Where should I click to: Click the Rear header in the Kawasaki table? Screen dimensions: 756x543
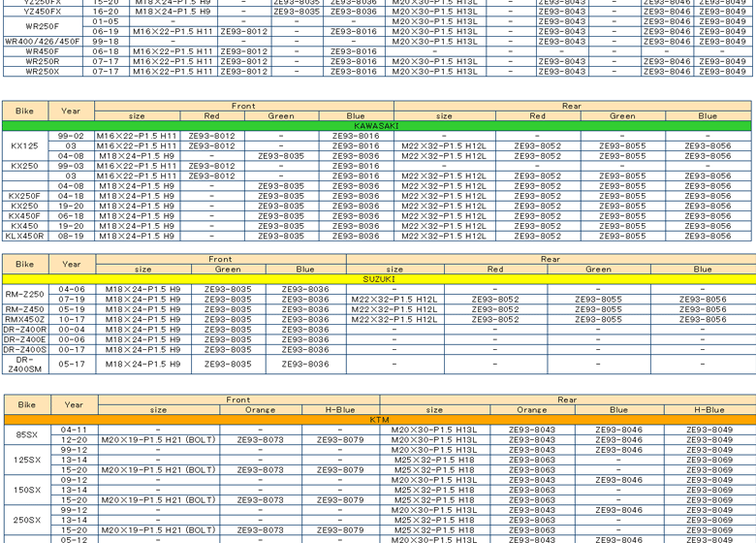(572, 106)
